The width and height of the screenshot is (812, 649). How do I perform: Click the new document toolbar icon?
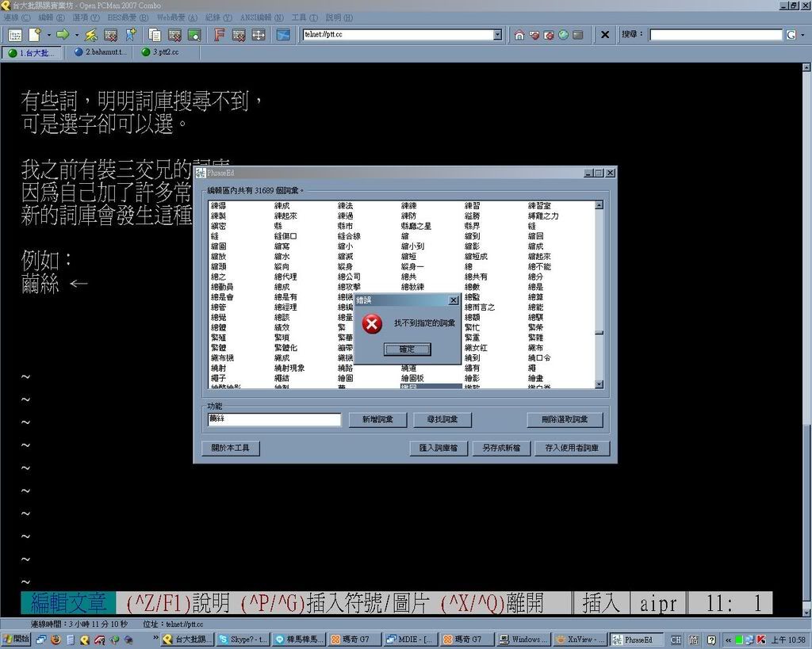[34, 35]
